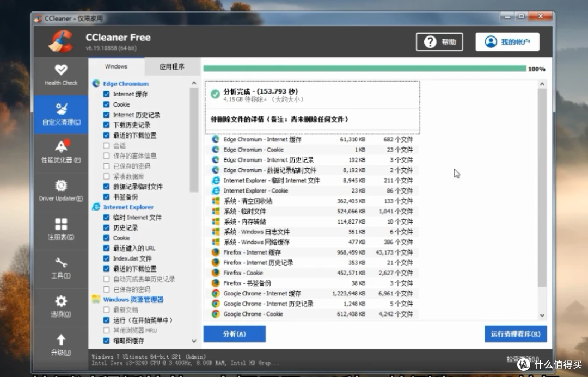588x377 pixels.
Task: Select the 系统 - Windows 日志文件 result row
Action: click(x=313, y=232)
